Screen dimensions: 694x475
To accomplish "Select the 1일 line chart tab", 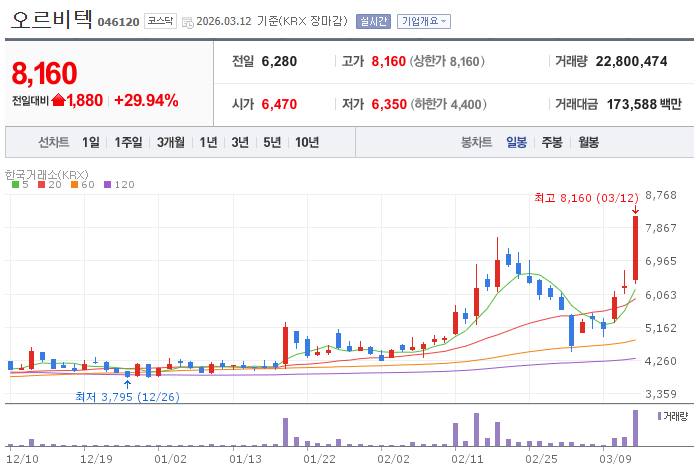I will 91,142.
